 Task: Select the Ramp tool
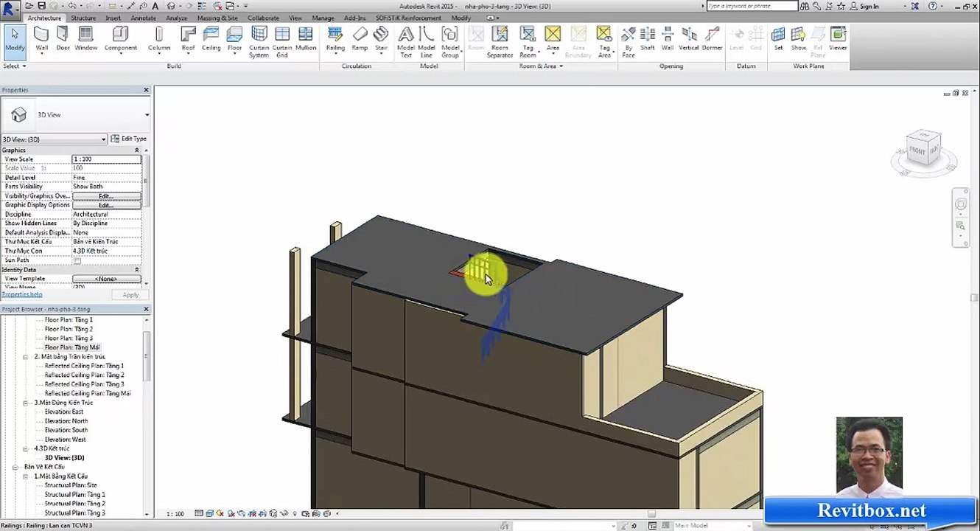tap(360, 40)
